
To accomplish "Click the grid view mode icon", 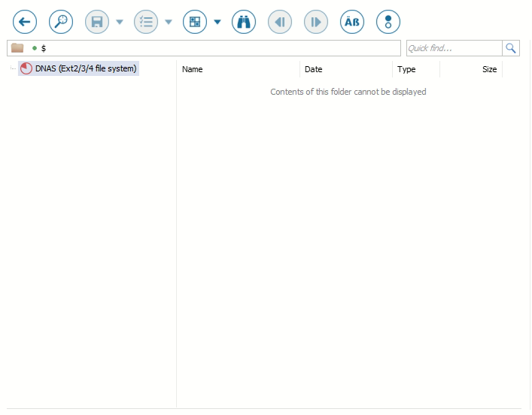I will (x=195, y=22).
